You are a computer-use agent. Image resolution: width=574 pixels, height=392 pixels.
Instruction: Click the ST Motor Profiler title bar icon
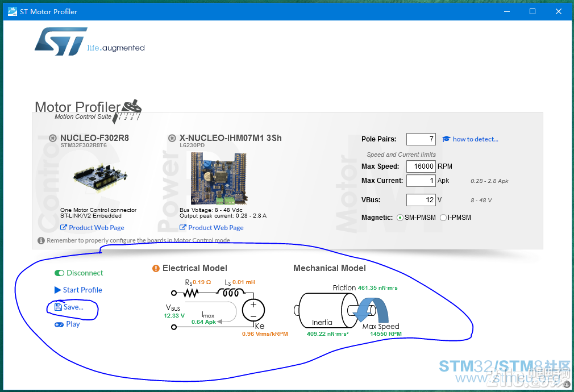click(x=12, y=11)
